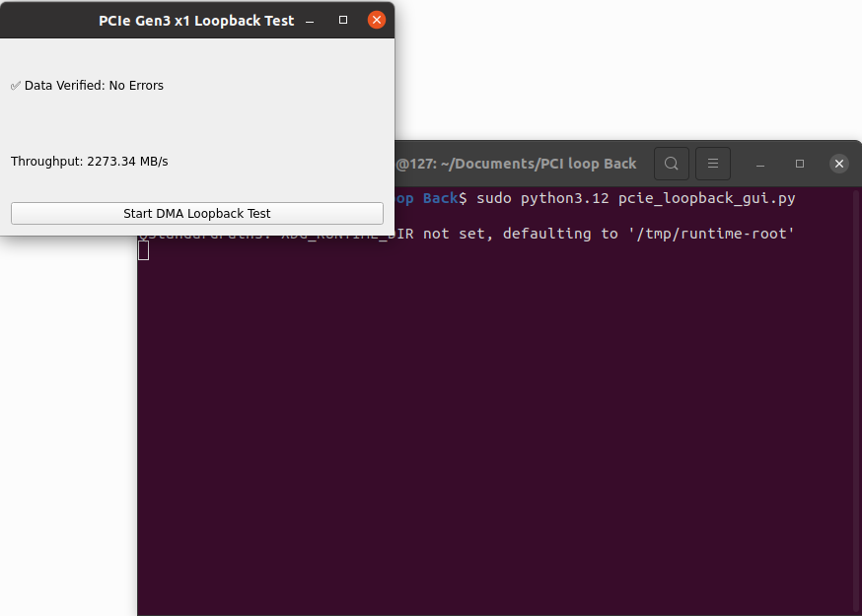This screenshot has height=616, width=862.
Task: Maximize the terminal window
Action: tap(800, 164)
